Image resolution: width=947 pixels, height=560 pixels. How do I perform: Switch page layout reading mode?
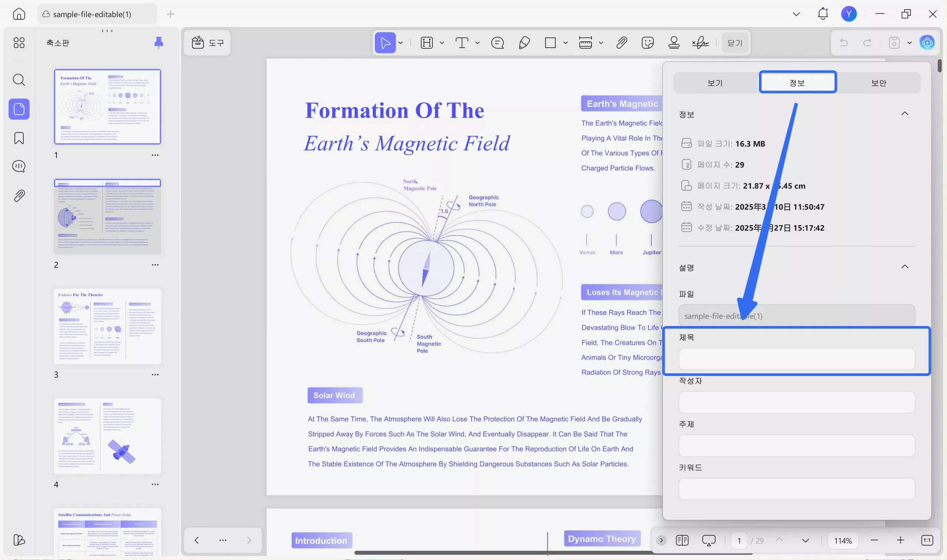(x=682, y=540)
